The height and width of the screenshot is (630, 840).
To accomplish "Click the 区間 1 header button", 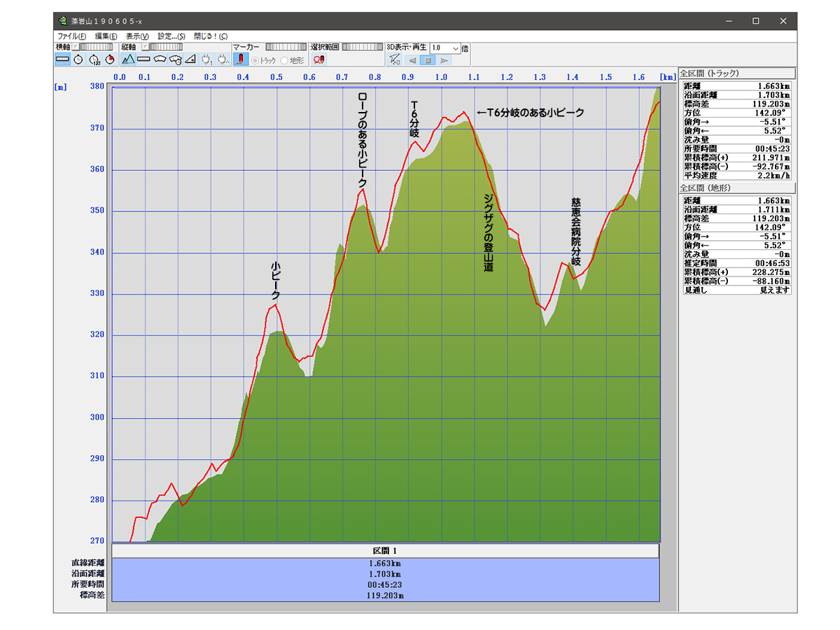I will 385,551.
